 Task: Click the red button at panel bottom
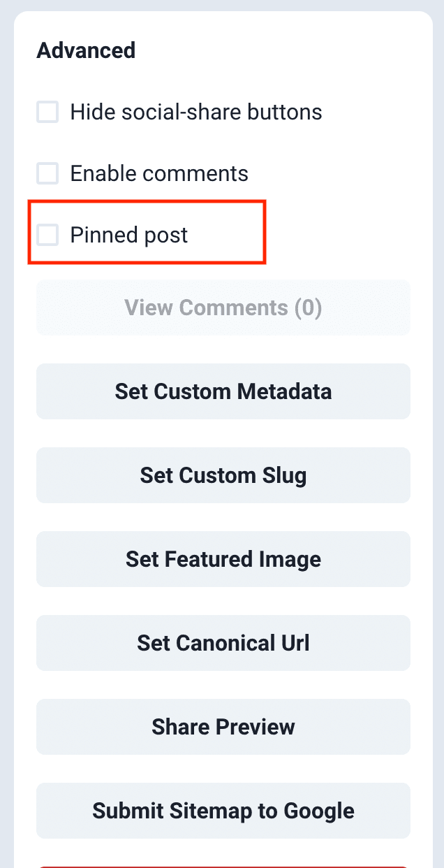223,865
